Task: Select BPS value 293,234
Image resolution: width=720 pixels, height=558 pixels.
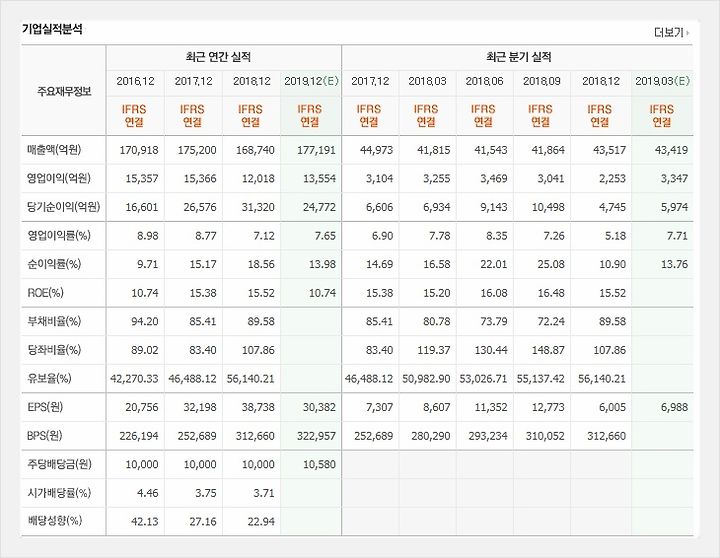Action: coord(488,436)
